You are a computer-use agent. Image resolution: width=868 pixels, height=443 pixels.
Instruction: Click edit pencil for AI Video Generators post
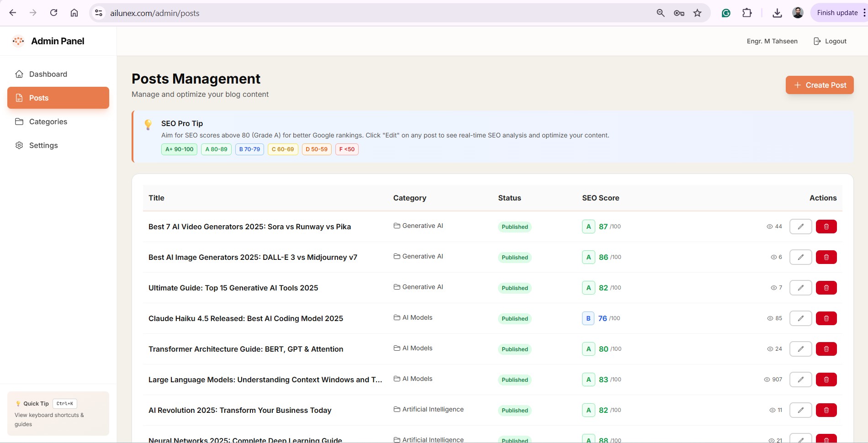pos(800,227)
